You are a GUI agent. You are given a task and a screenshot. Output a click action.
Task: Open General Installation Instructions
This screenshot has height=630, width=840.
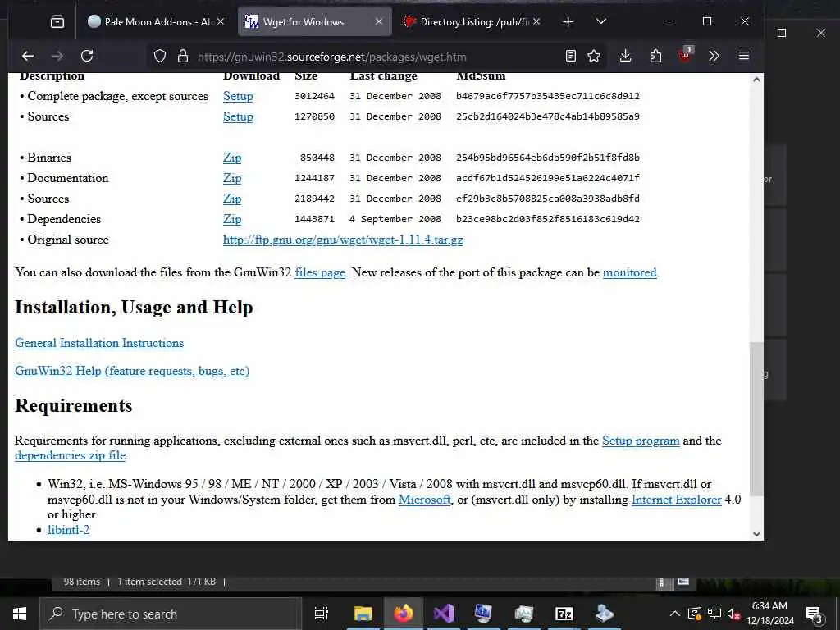(x=99, y=343)
